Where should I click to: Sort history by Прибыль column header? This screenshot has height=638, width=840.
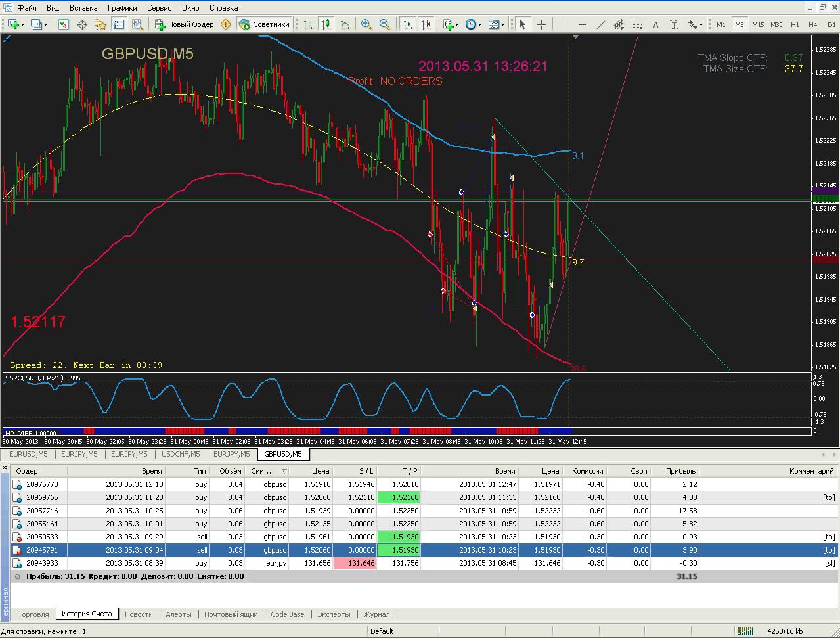click(681, 471)
